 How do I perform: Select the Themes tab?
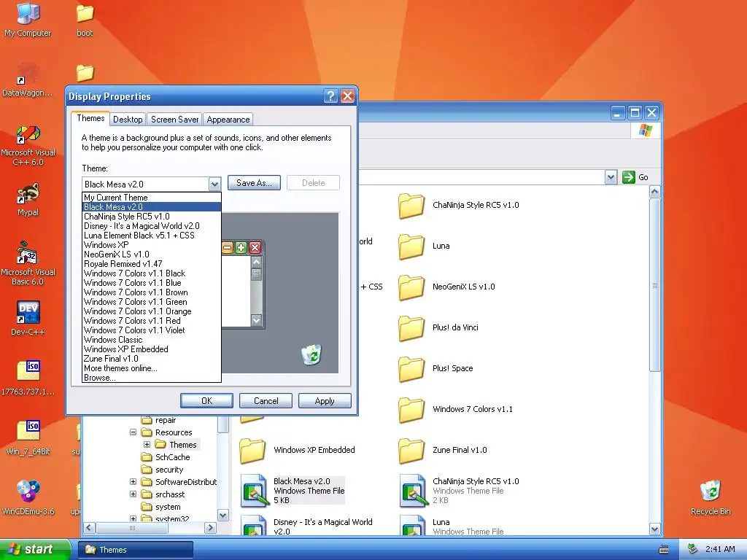point(90,119)
